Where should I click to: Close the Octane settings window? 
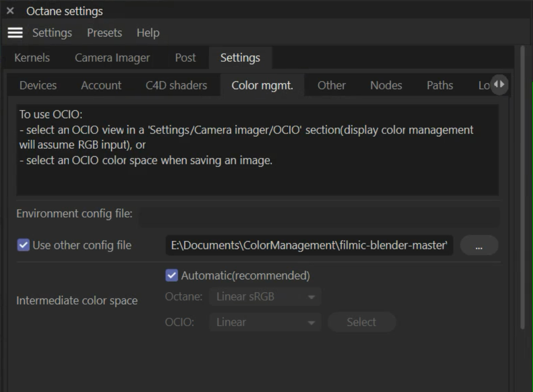click(x=10, y=11)
